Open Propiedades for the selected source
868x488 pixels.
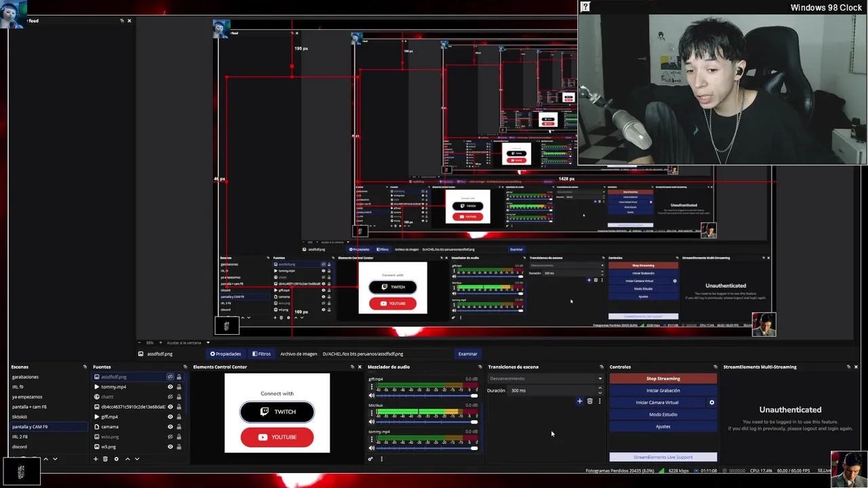(x=226, y=354)
